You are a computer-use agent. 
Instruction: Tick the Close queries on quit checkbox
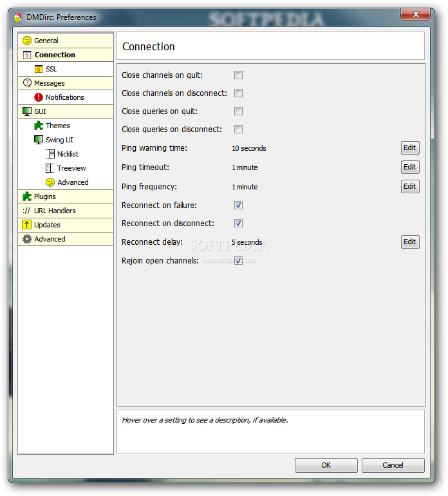pyautogui.click(x=238, y=111)
